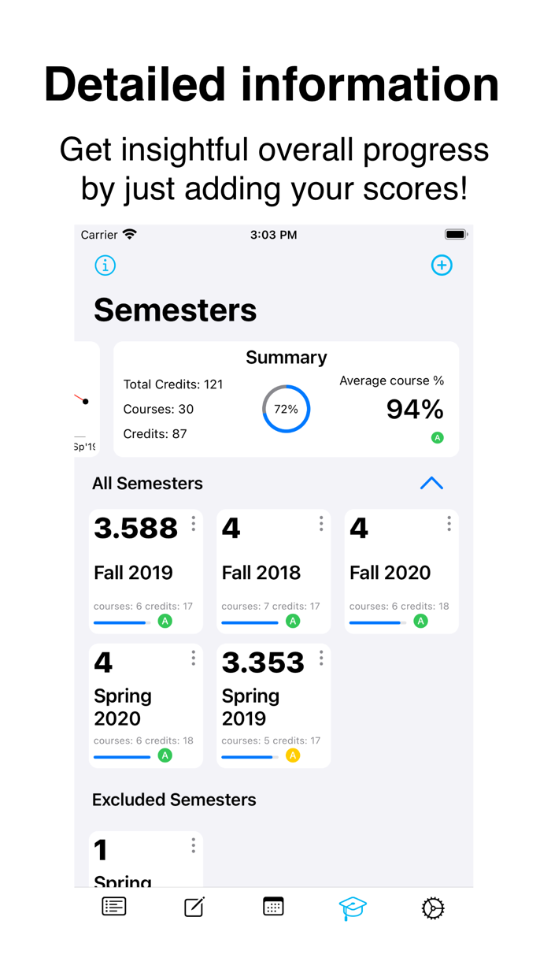Tap the plus icon to add a semester
551x980 pixels.
(442, 265)
